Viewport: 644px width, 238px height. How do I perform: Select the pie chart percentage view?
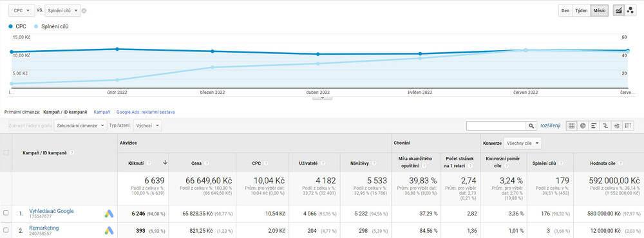[582, 125]
